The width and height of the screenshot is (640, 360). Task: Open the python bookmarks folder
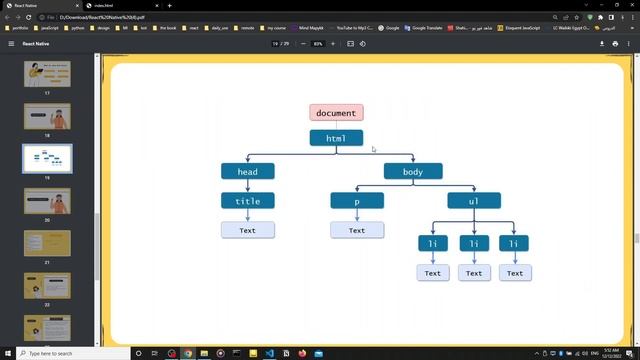(74, 28)
